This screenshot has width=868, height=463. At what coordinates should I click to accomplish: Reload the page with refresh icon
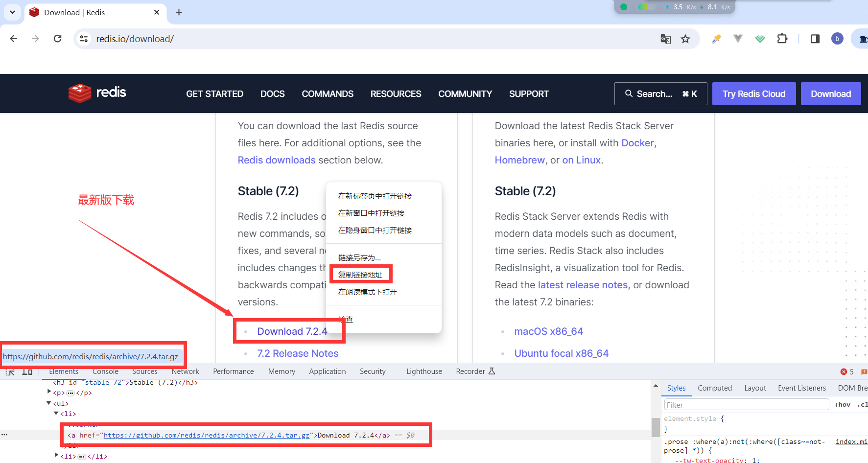click(x=57, y=39)
